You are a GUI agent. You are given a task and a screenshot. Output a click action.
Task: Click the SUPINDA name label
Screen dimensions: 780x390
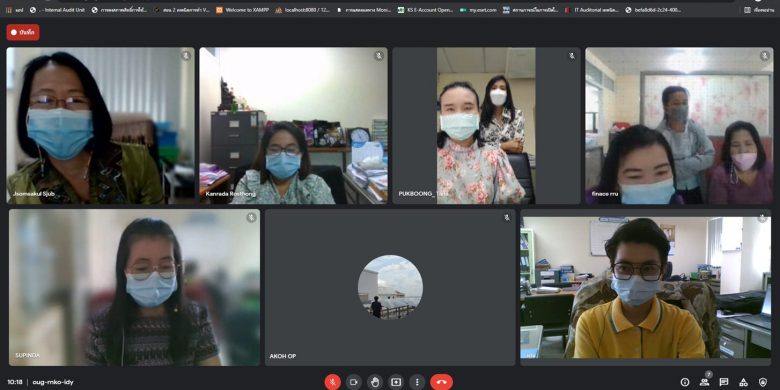[x=27, y=355]
